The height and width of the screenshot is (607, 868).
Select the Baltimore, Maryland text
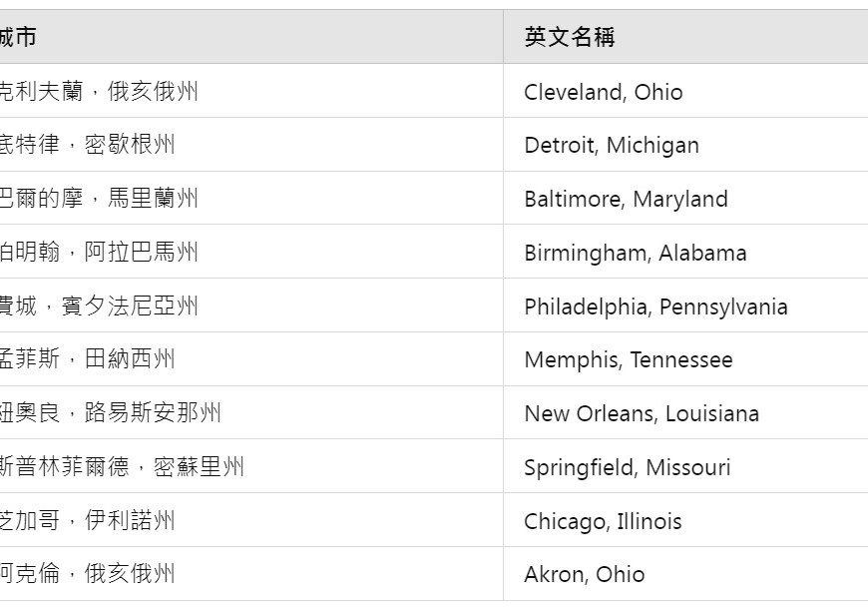coord(626,199)
